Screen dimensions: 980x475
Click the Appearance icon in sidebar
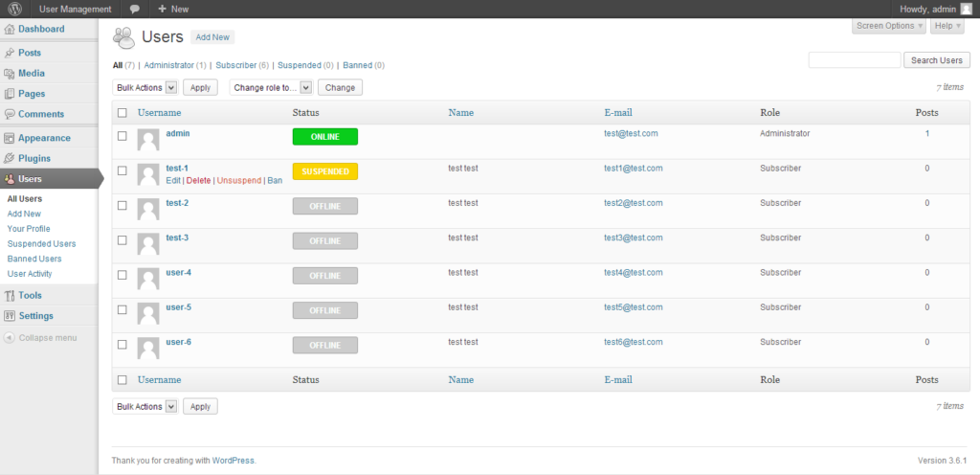click(10, 138)
